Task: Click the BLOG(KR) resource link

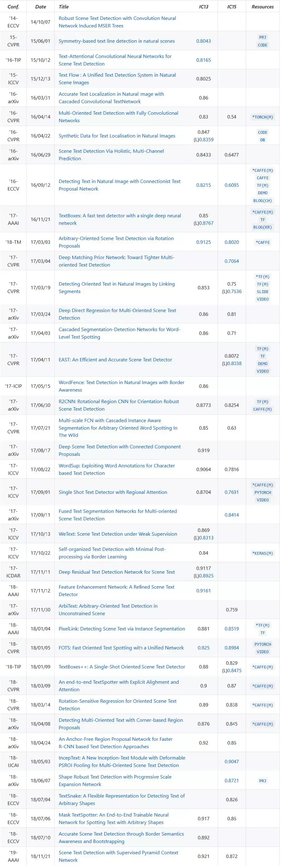Action: [x=262, y=228]
